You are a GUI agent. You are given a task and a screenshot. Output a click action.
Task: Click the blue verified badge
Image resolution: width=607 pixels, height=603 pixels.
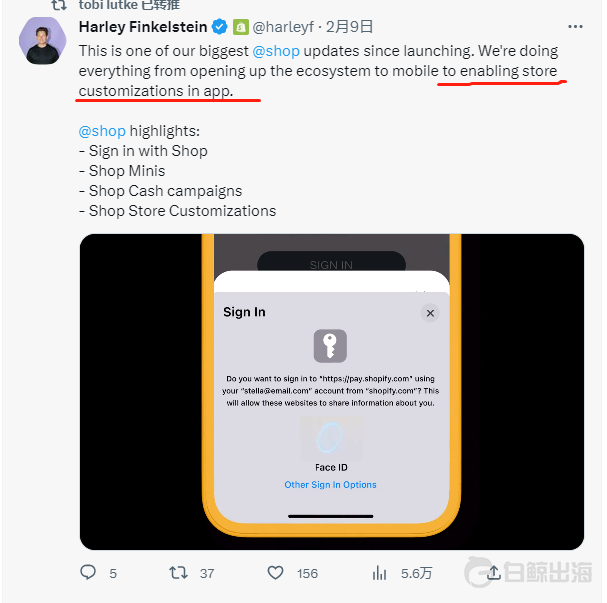click(219, 27)
